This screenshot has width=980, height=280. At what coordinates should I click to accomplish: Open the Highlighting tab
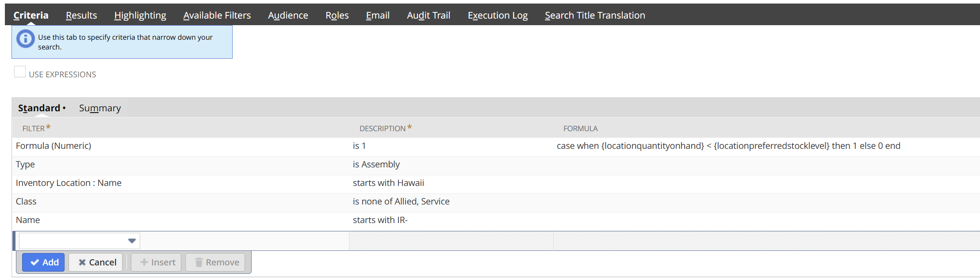140,15
